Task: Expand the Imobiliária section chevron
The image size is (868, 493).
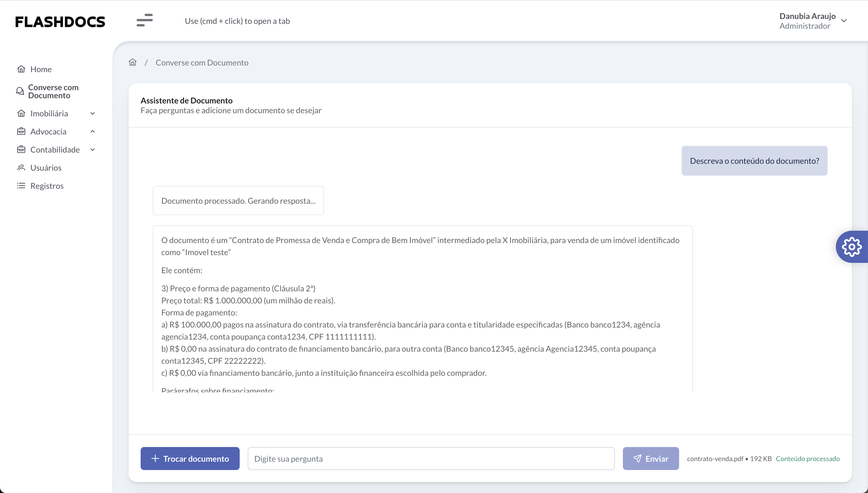Action: 93,113
